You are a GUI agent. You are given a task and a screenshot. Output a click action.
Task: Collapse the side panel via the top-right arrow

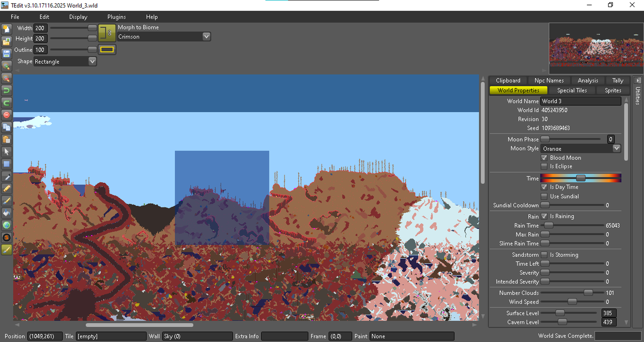[x=638, y=79]
